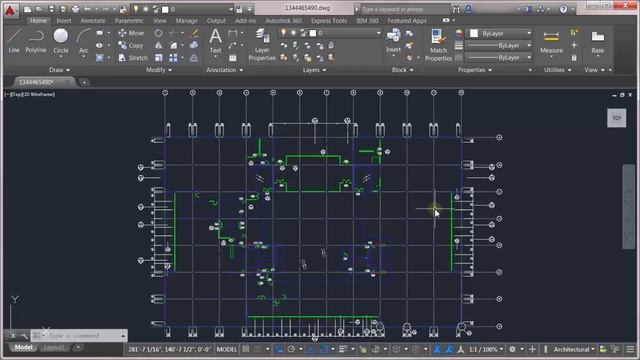Toggle polar tracking in status bar
The image size is (640, 360).
coord(291,349)
